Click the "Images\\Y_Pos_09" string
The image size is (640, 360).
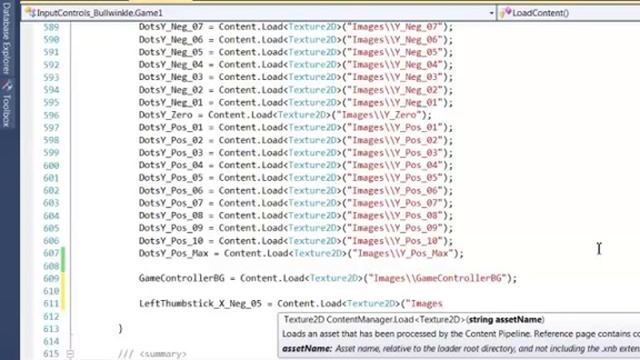395,228
